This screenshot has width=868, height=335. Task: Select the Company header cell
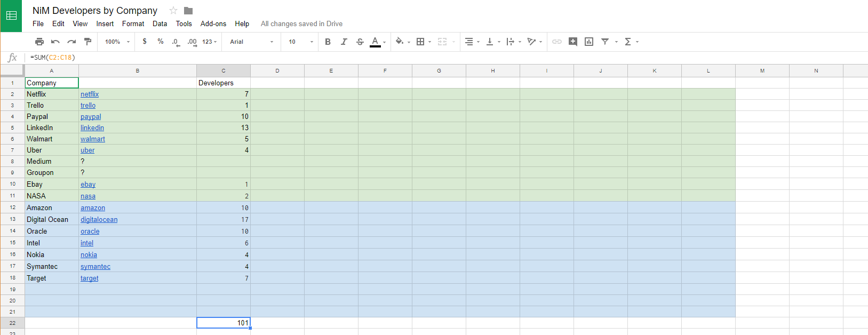52,83
